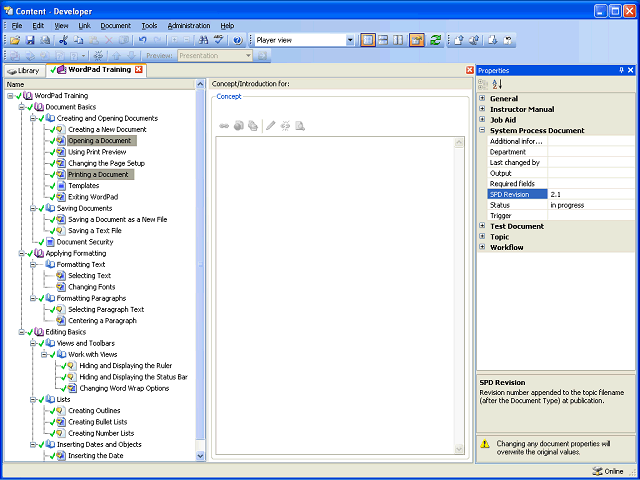Screen dimensions: 640x480
Task: Toggle the Properties pane toolbar button
Action: [417, 40]
